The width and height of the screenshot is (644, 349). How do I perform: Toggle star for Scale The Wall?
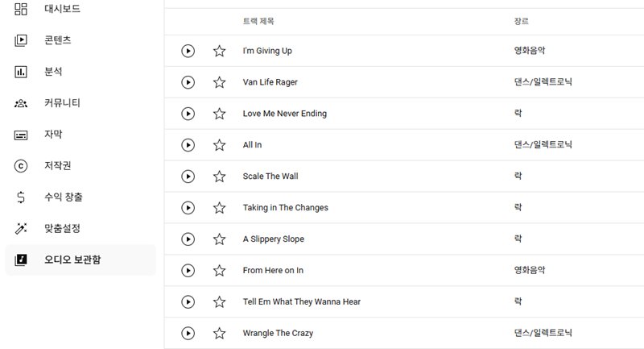219,177
